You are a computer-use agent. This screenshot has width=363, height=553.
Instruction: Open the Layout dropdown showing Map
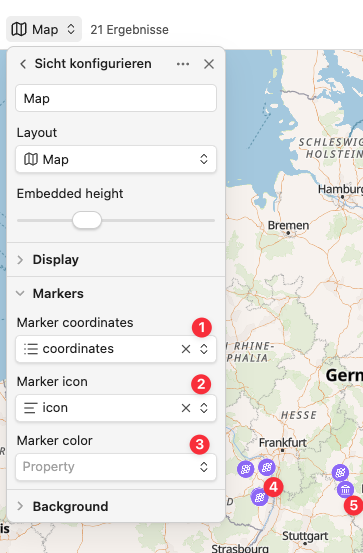click(x=116, y=159)
